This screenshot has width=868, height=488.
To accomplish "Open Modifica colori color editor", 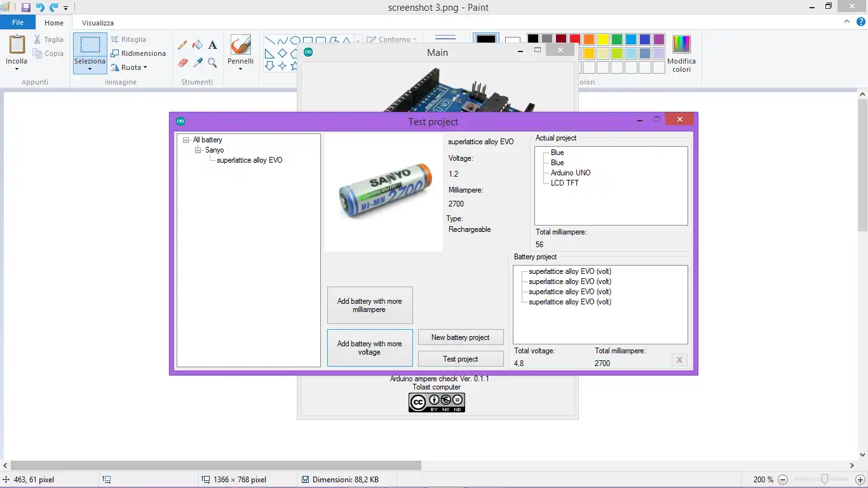I will tap(681, 53).
